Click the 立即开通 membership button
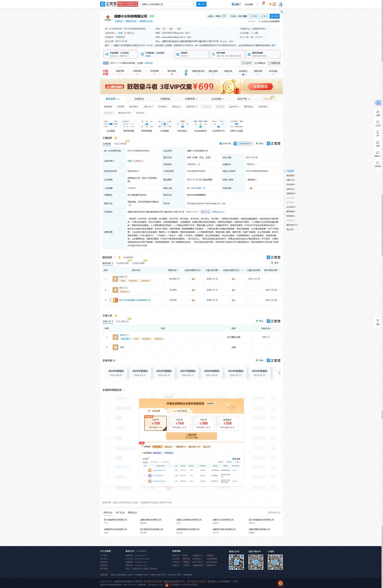The image size is (383, 588). [191, 436]
